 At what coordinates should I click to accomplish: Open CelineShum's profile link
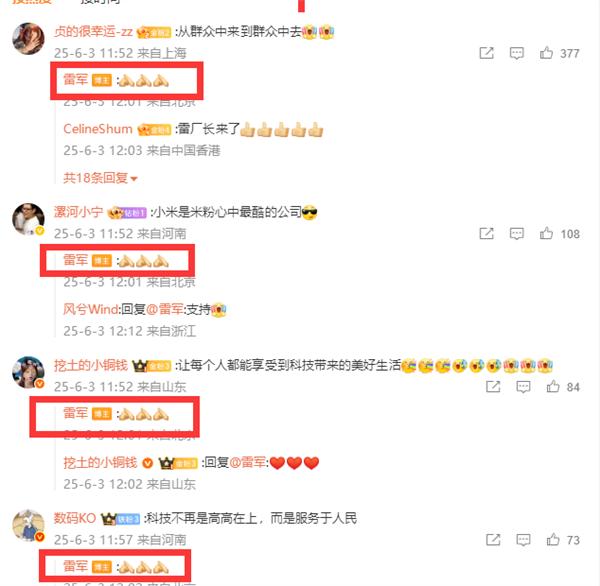point(98,129)
